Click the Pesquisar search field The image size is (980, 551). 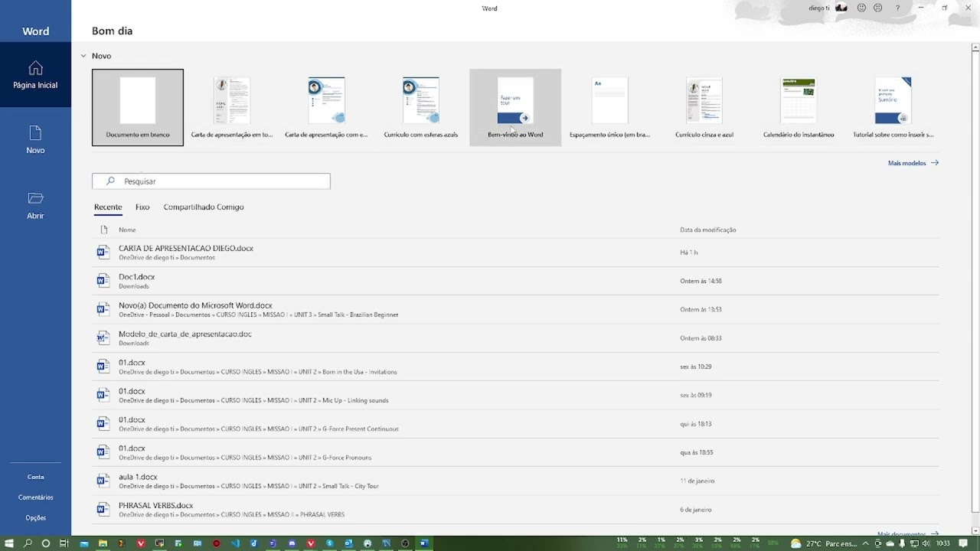pos(211,181)
